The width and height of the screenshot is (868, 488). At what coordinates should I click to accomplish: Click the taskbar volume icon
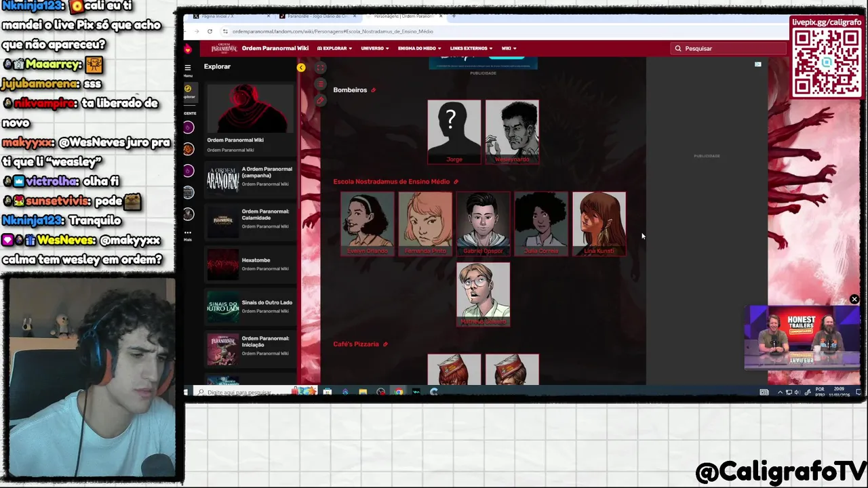click(x=796, y=392)
